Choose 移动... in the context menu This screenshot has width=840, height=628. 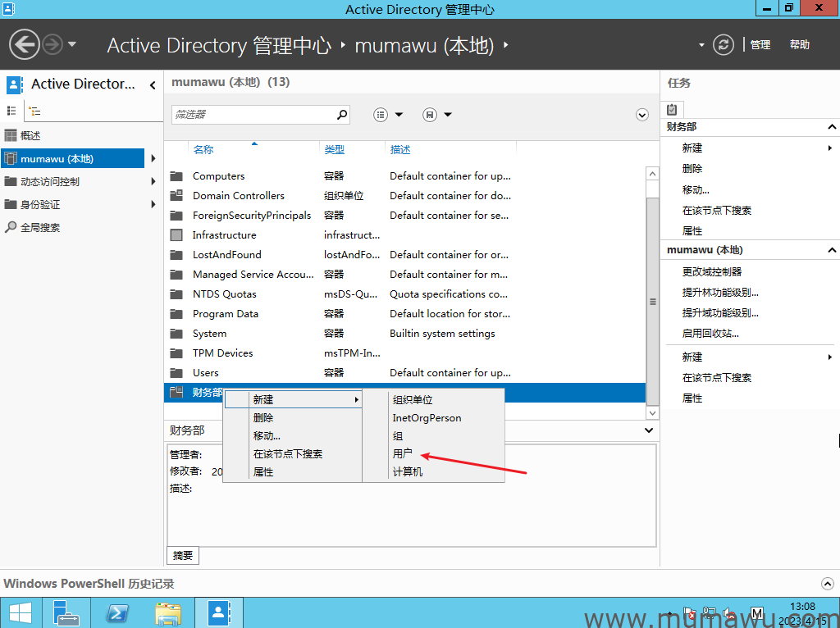pos(293,436)
